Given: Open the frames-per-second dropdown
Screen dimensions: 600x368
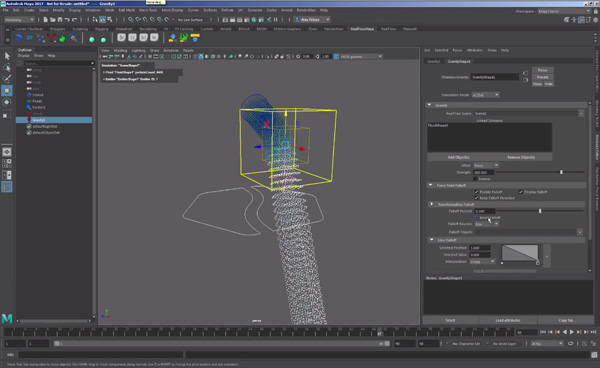Looking at the screenshot, I should pyautogui.click(x=547, y=344).
